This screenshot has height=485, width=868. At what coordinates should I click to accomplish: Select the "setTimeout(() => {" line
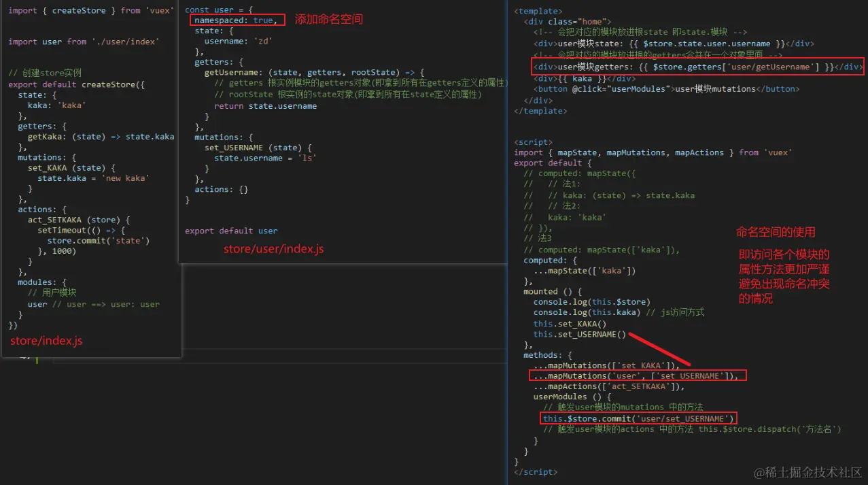click(81, 231)
